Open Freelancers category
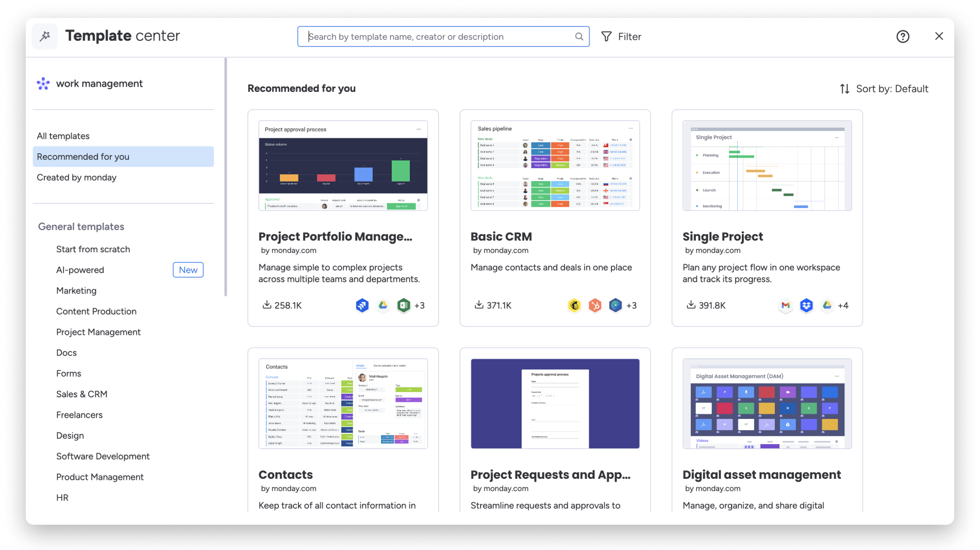Viewport: 980px width, 550px height. pos(79,415)
